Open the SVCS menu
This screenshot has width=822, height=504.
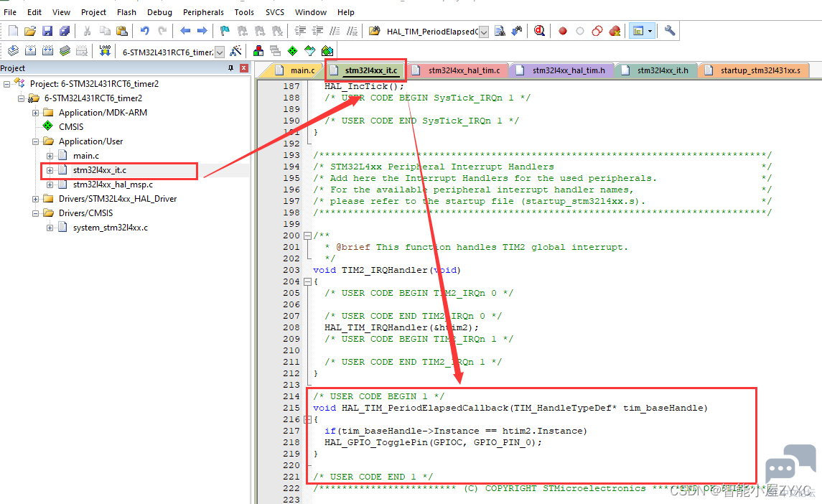(275, 12)
